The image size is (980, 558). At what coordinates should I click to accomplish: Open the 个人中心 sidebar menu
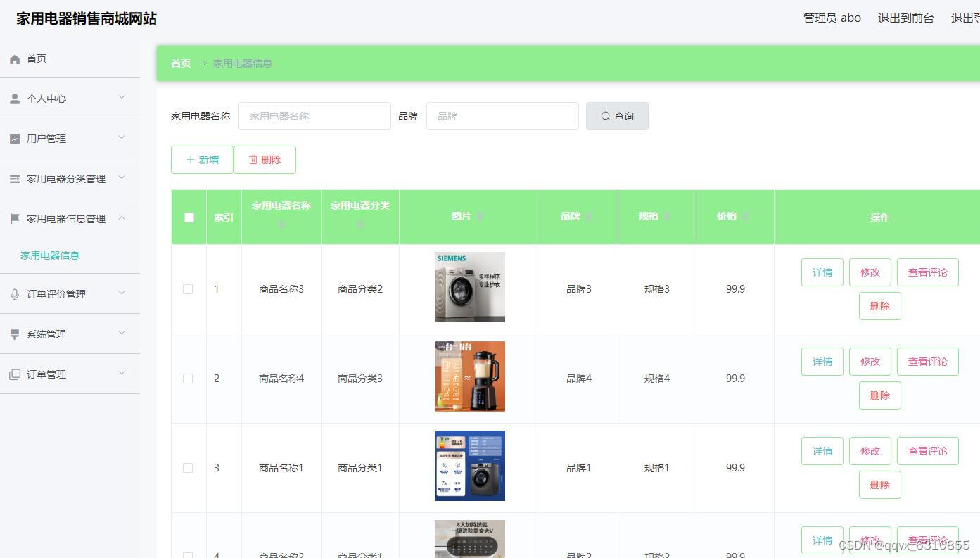[x=70, y=99]
